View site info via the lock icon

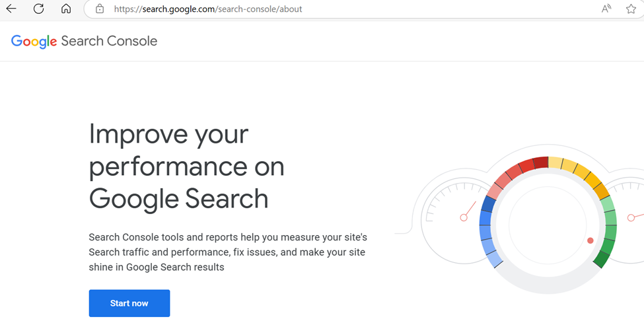point(99,9)
